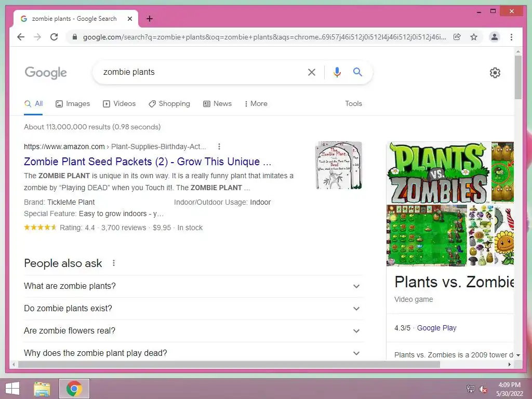Open the People also ask options dots
Viewport: 532px width, 399px height.
pos(114,263)
